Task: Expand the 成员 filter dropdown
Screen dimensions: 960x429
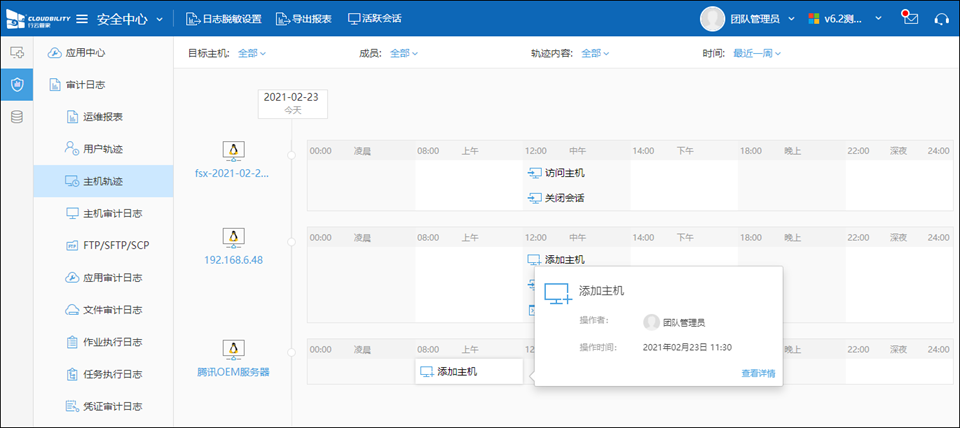Action: tap(403, 53)
